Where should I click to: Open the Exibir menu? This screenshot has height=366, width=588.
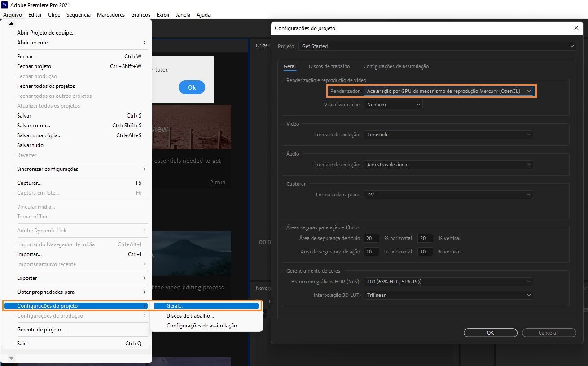coord(163,15)
